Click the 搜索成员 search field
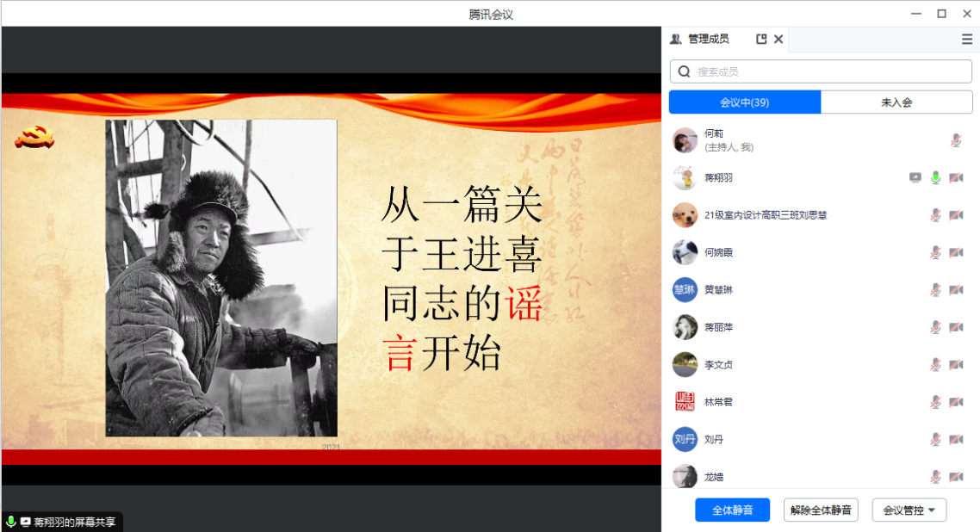Screen dimensions: 980x532 821,71
